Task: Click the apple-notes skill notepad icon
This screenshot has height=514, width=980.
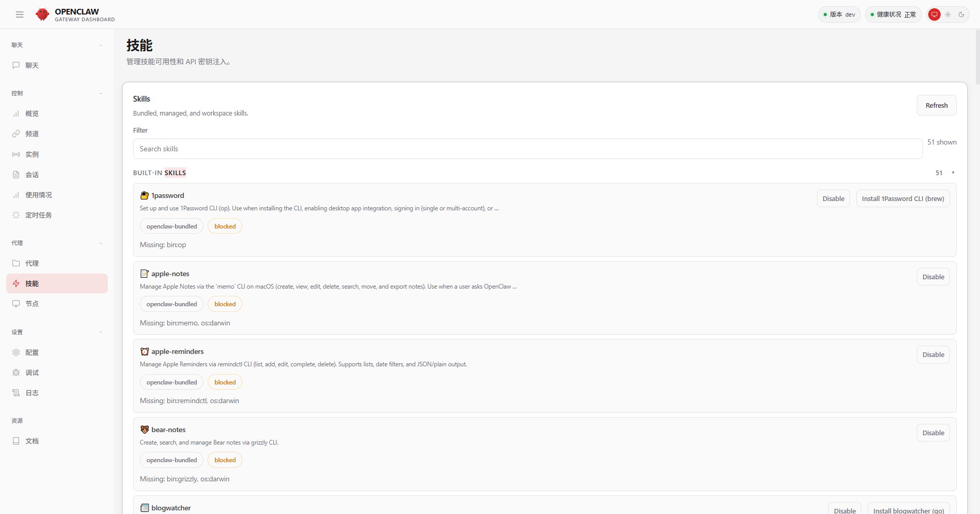Action: tap(144, 274)
